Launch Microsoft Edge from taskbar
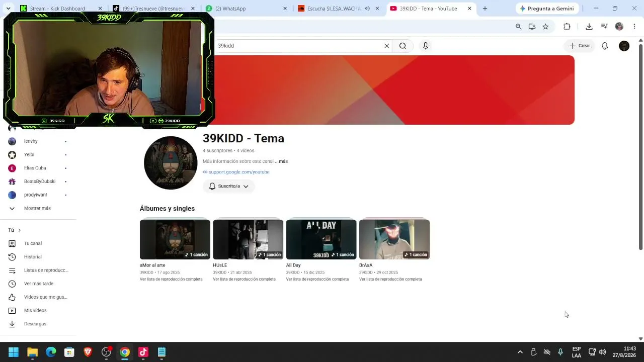 click(x=51, y=352)
